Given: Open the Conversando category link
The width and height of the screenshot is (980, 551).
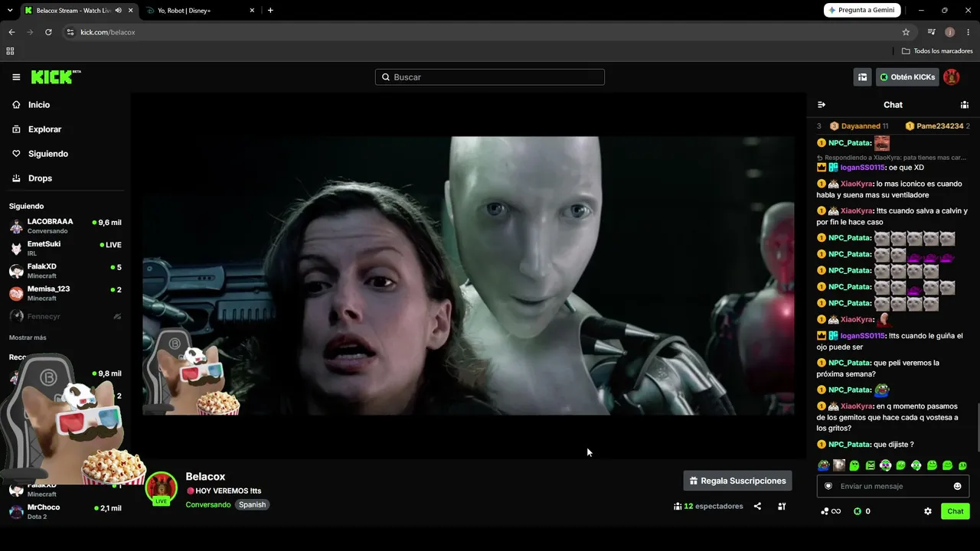Looking at the screenshot, I should pos(207,505).
